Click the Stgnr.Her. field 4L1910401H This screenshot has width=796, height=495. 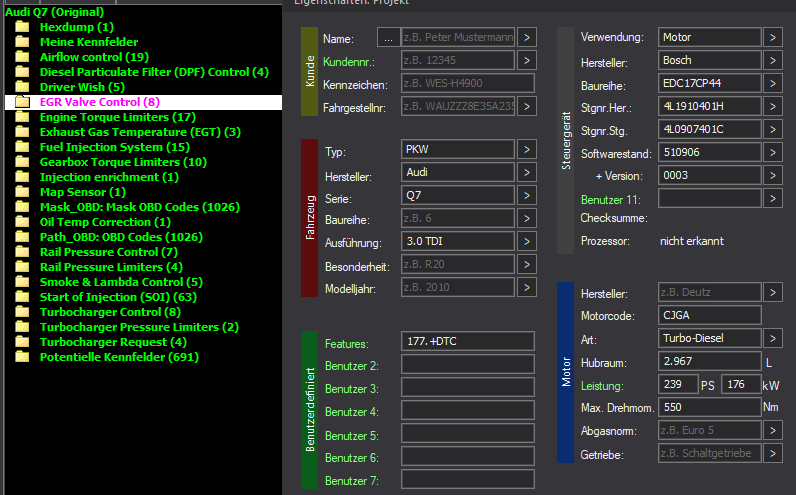[x=710, y=107]
